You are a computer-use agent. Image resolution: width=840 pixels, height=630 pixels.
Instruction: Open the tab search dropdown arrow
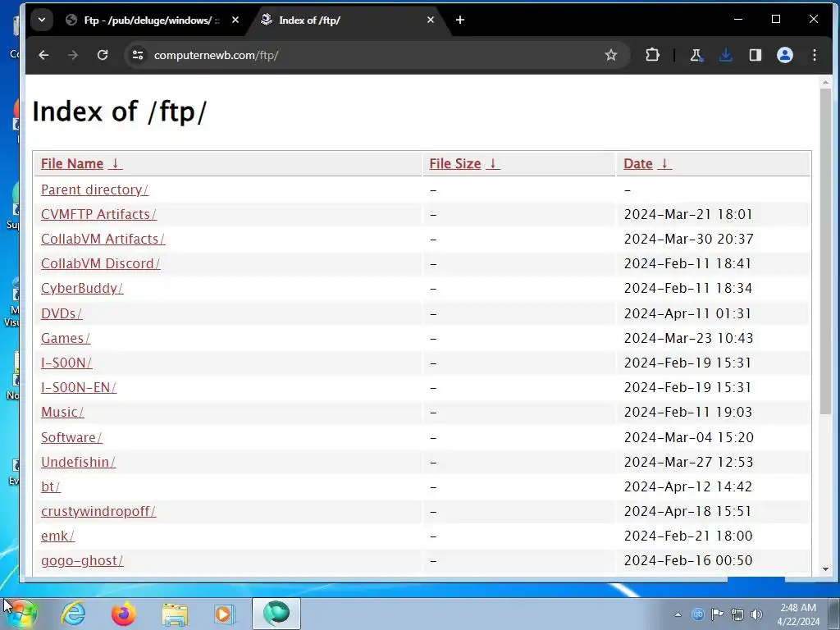pos(42,21)
